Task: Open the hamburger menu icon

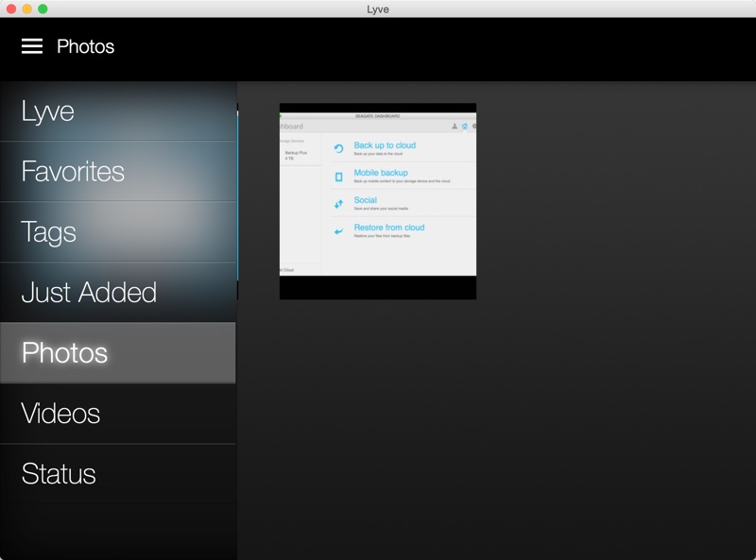Action: 32,46
